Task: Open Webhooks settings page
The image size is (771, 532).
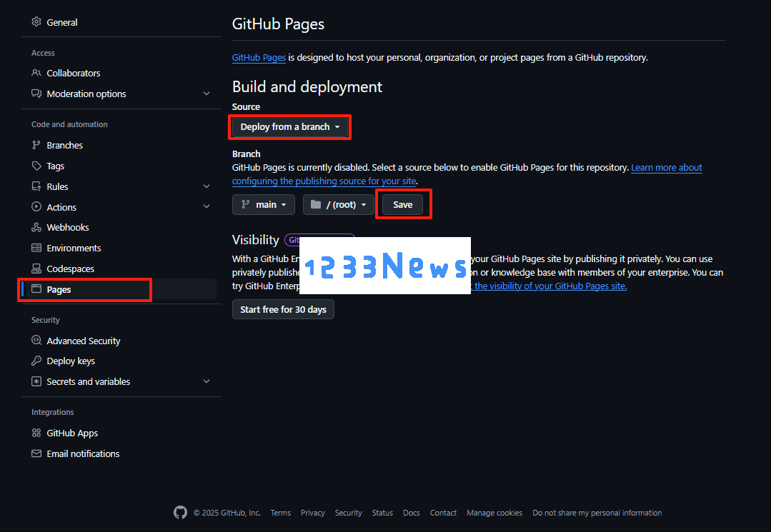Action: click(68, 227)
